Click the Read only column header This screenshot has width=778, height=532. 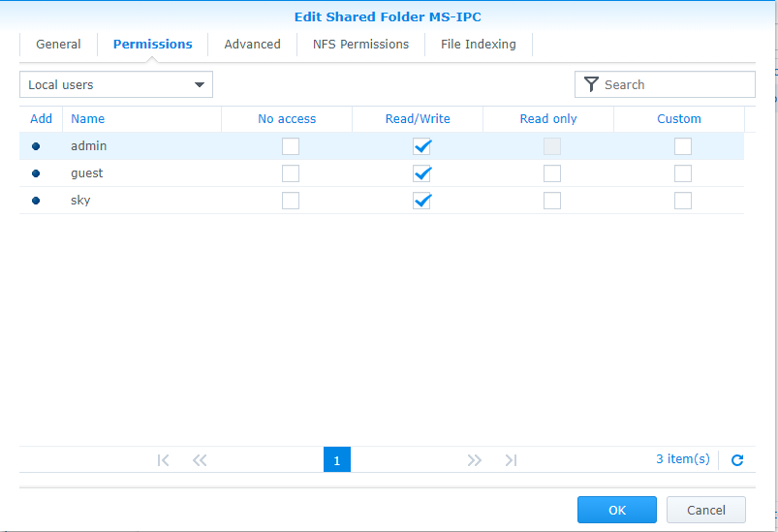click(548, 119)
